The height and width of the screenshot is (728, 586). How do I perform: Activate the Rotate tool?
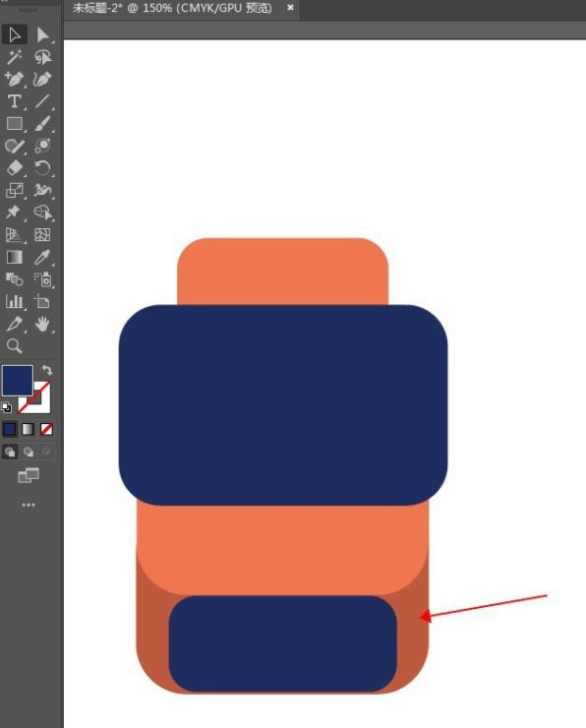click(x=42, y=167)
